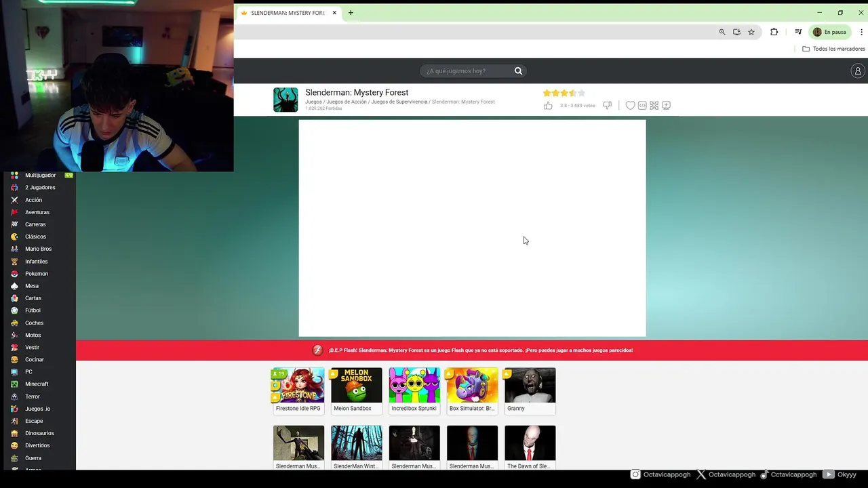Open the Melon Sandbox game card
The image size is (868, 488).
tap(356, 391)
